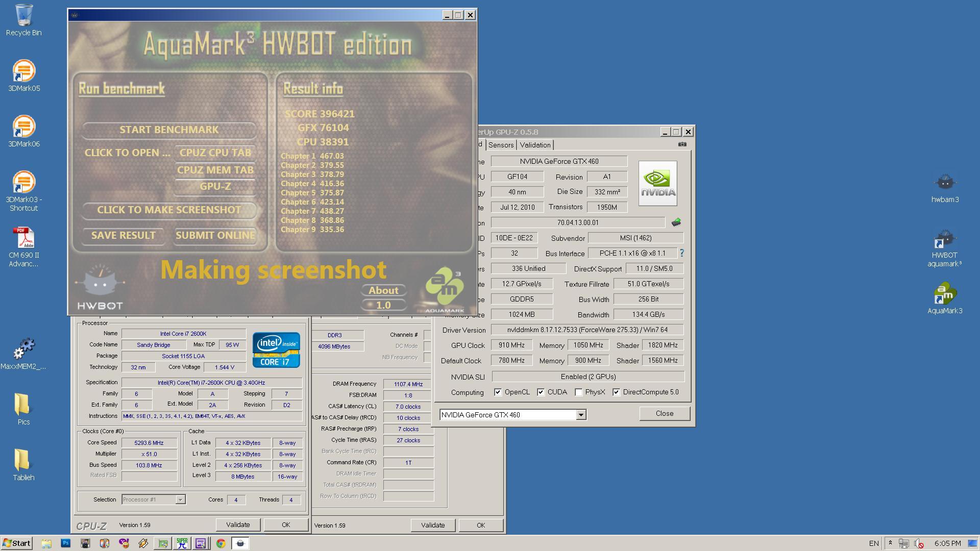Click OK in the CPU-Z CPU window
The height and width of the screenshot is (551, 980).
286,524
